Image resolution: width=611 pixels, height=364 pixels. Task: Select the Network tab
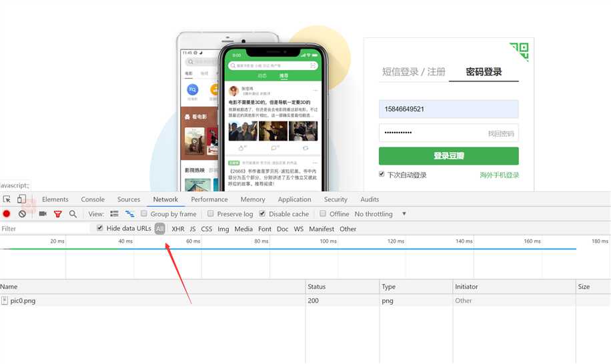pos(165,199)
